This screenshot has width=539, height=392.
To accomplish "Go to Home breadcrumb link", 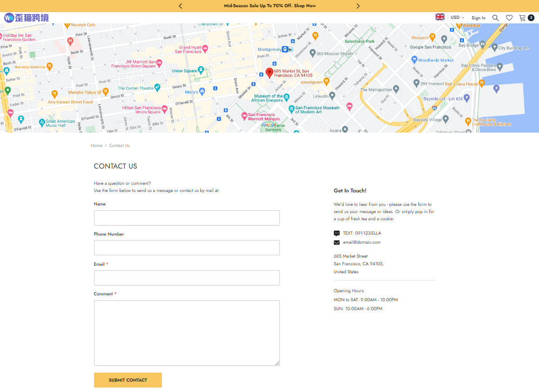I will (97, 146).
